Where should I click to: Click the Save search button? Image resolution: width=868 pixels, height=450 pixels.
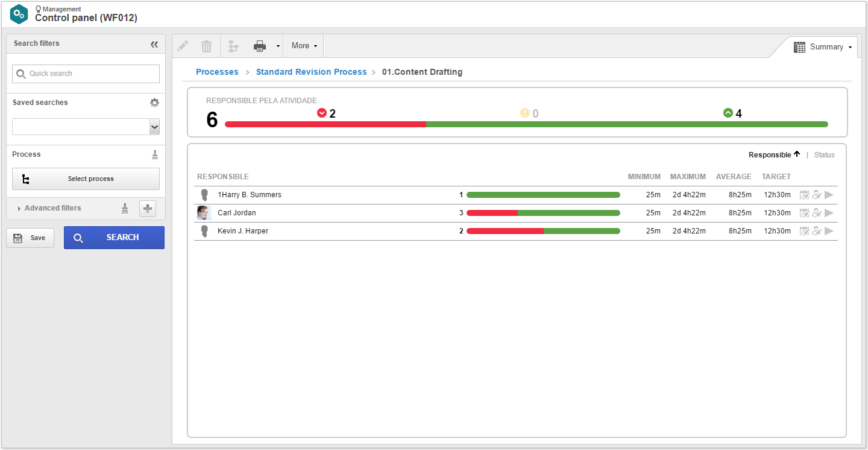(30, 238)
